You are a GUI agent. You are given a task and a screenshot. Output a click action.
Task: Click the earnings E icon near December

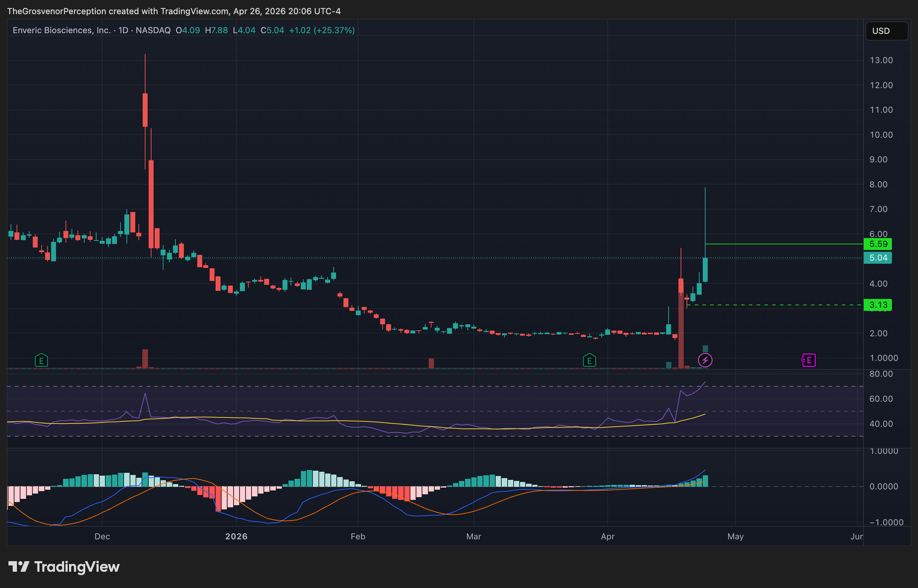tap(41, 361)
